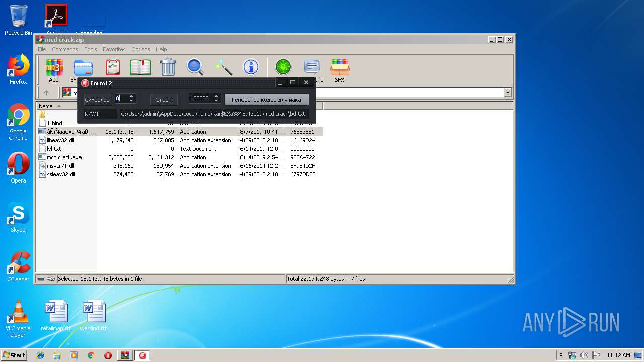644x362 pixels.
Task: Select the msvcr71.dll file row
Action: click(x=180, y=166)
